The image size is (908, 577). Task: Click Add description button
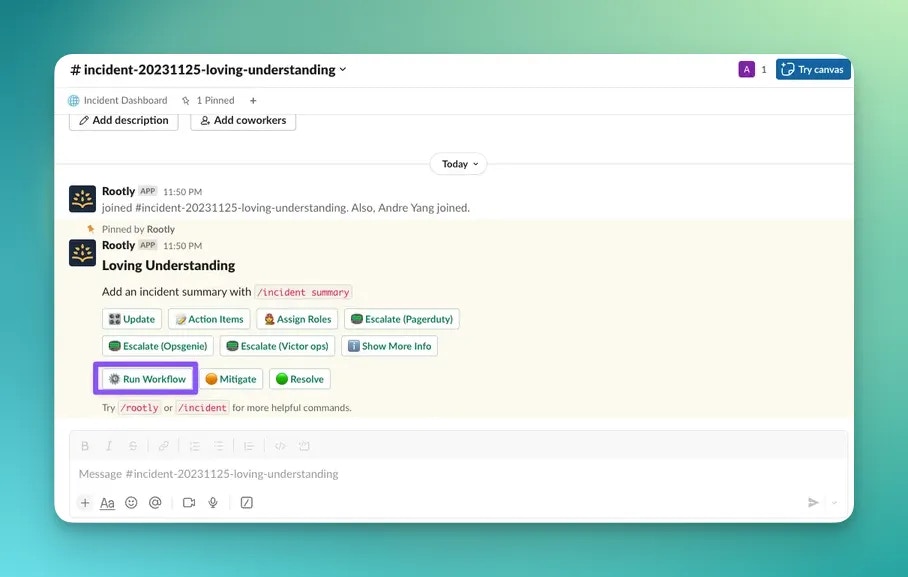pos(123,120)
